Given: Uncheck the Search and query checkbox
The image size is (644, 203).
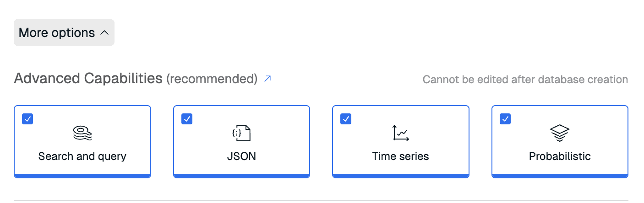Looking at the screenshot, I should [27, 119].
